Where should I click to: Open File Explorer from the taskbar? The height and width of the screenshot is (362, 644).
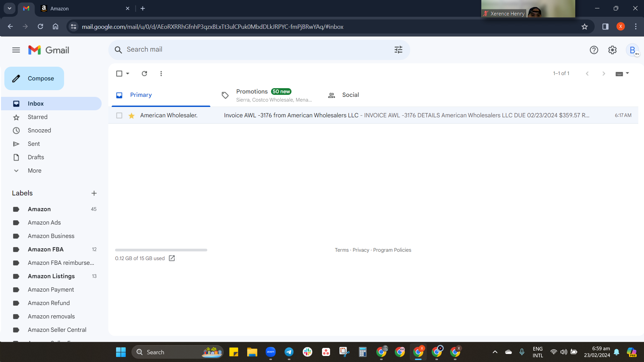(x=252, y=352)
